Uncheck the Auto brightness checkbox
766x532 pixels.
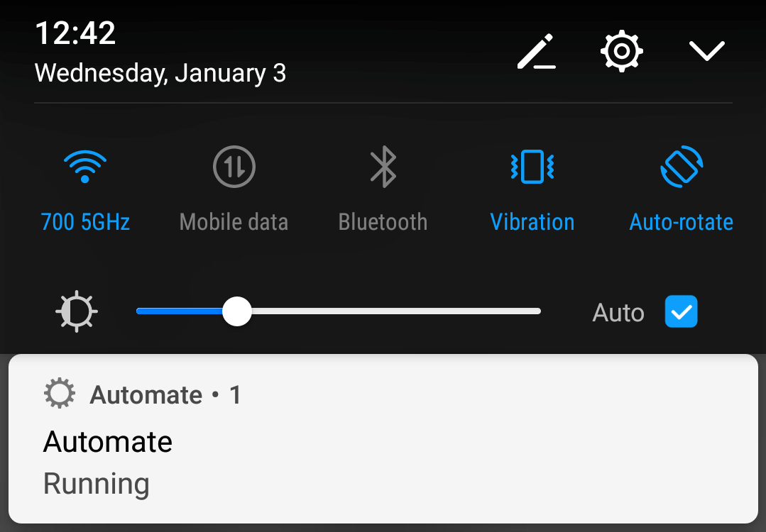(x=681, y=311)
